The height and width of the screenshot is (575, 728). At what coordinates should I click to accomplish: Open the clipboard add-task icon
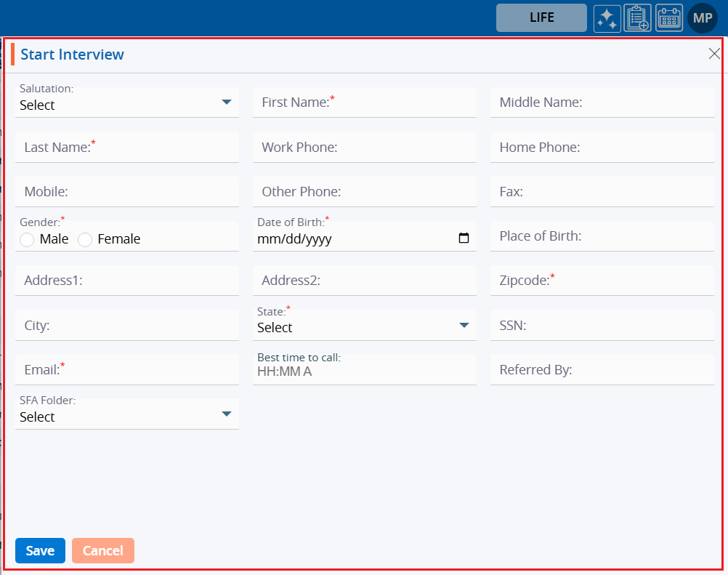click(638, 18)
